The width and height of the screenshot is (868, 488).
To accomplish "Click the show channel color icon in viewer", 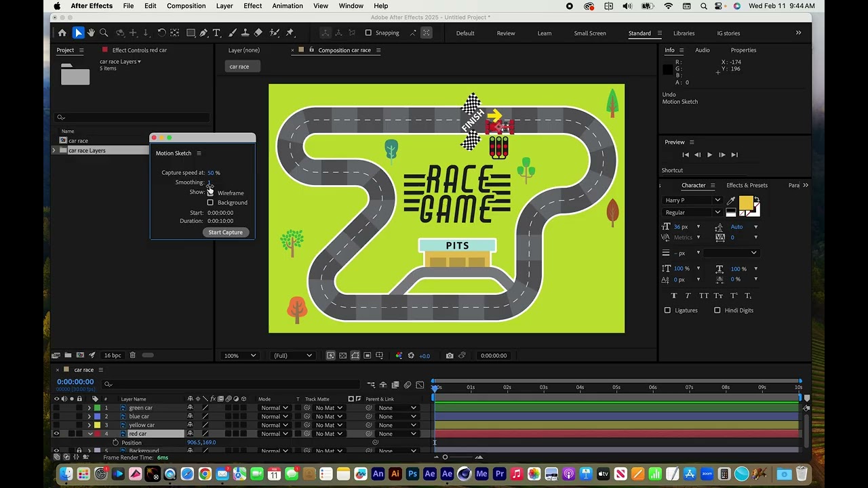I will [399, 355].
